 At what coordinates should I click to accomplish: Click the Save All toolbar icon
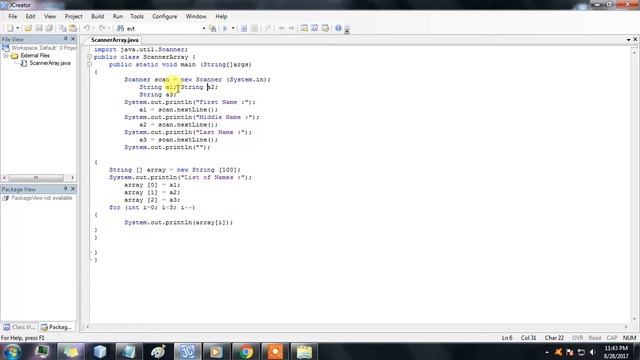[49, 28]
